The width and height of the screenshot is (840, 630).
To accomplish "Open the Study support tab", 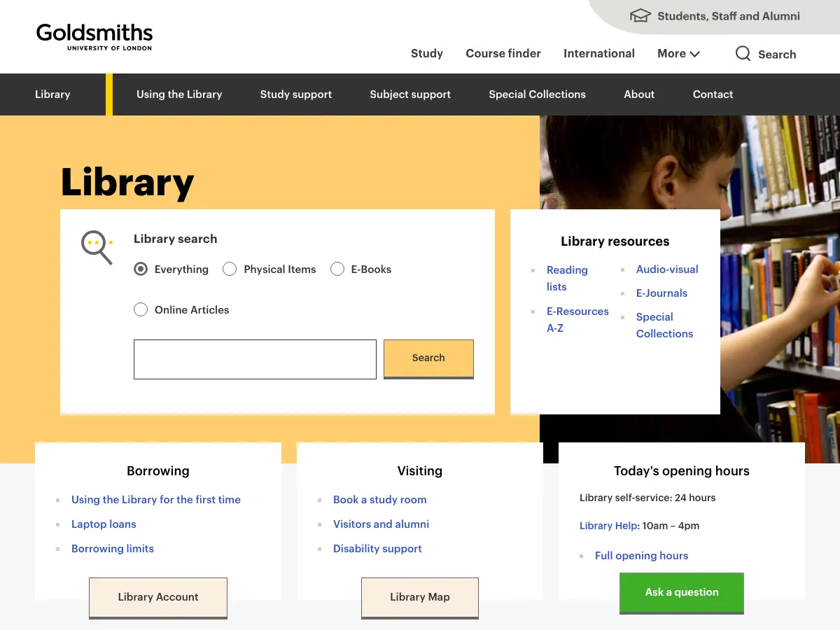I will 296,94.
